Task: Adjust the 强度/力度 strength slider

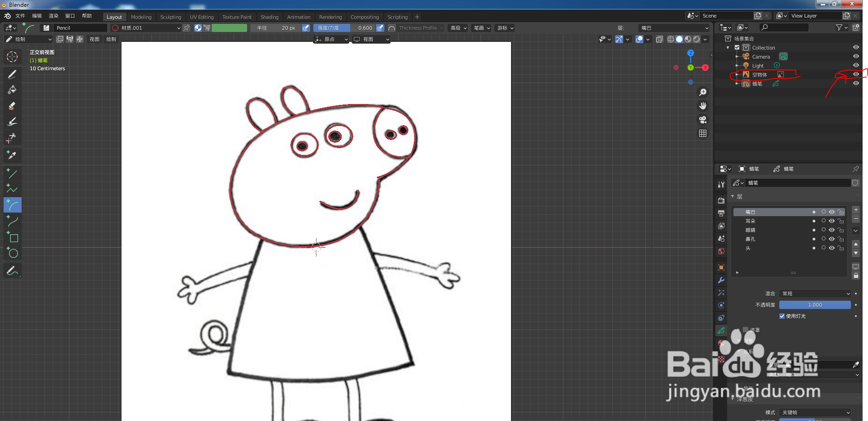Action: 344,28
